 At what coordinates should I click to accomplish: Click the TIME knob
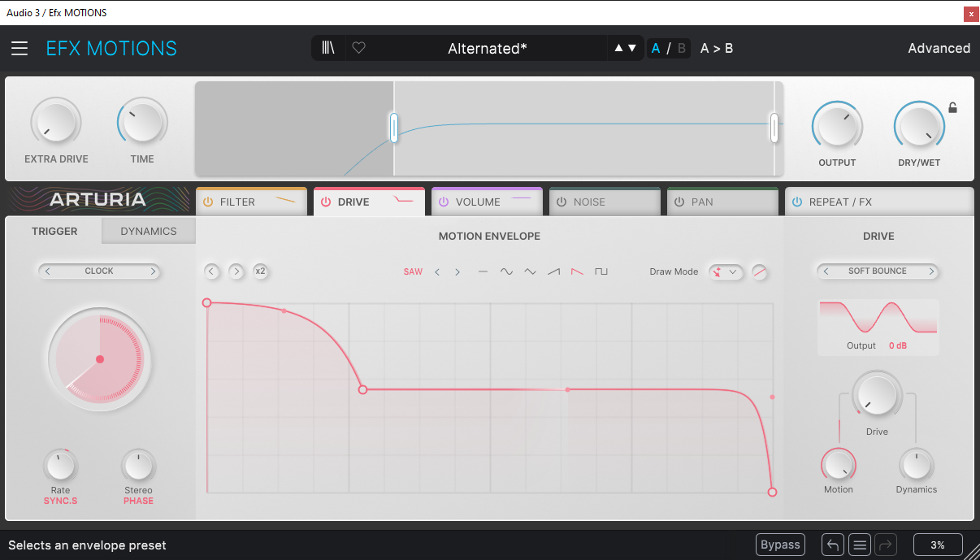pos(142,123)
